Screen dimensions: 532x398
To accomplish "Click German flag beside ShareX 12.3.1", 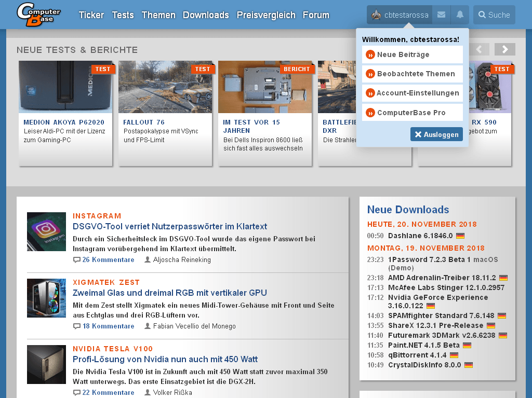I will (x=491, y=326).
